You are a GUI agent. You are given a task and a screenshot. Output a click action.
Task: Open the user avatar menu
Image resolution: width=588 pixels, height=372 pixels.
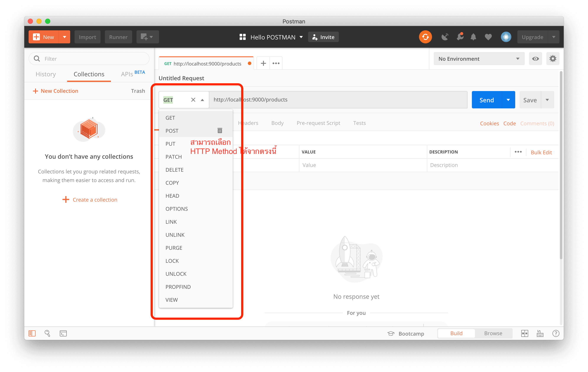point(506,37)
